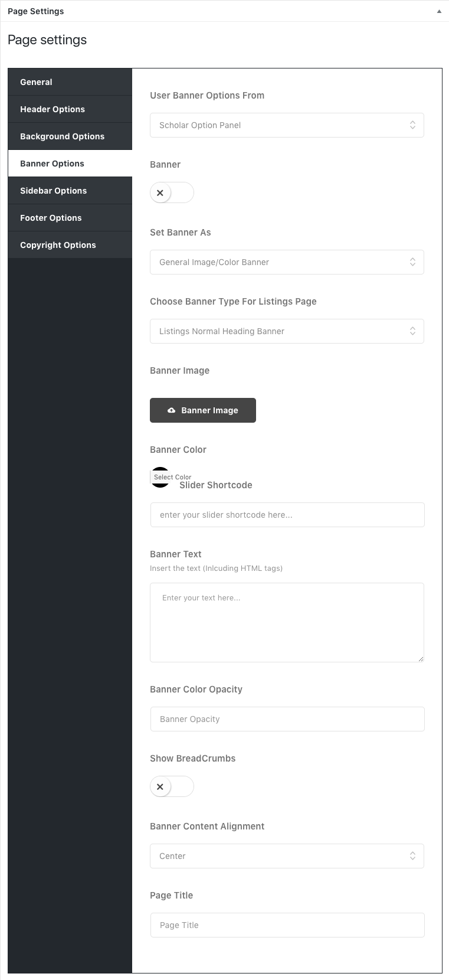Click the upload cloud icon on Banner Image
Image resolution: width=449 pixels, height=980 pixels.
coord(172,410)
